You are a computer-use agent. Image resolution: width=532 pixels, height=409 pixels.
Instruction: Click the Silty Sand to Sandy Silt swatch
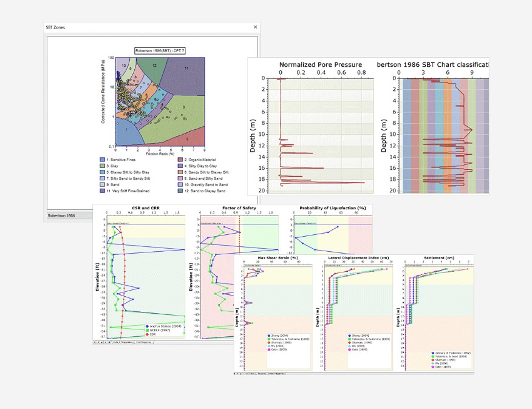click(x=102, y=178)
